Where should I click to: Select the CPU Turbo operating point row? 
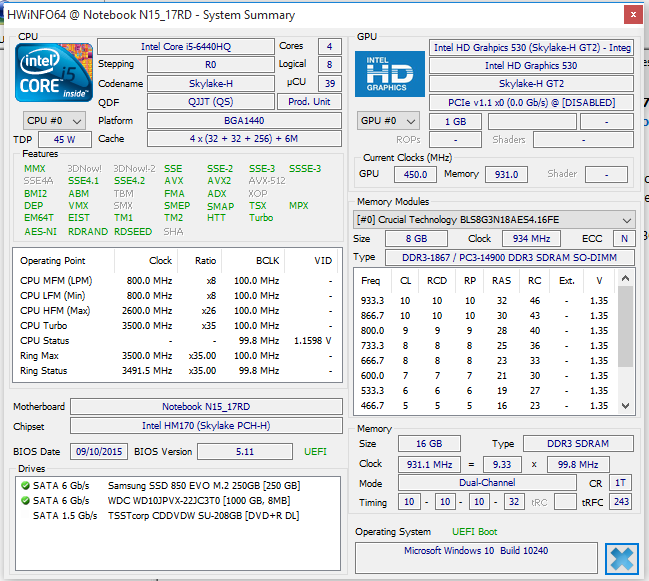177,326
